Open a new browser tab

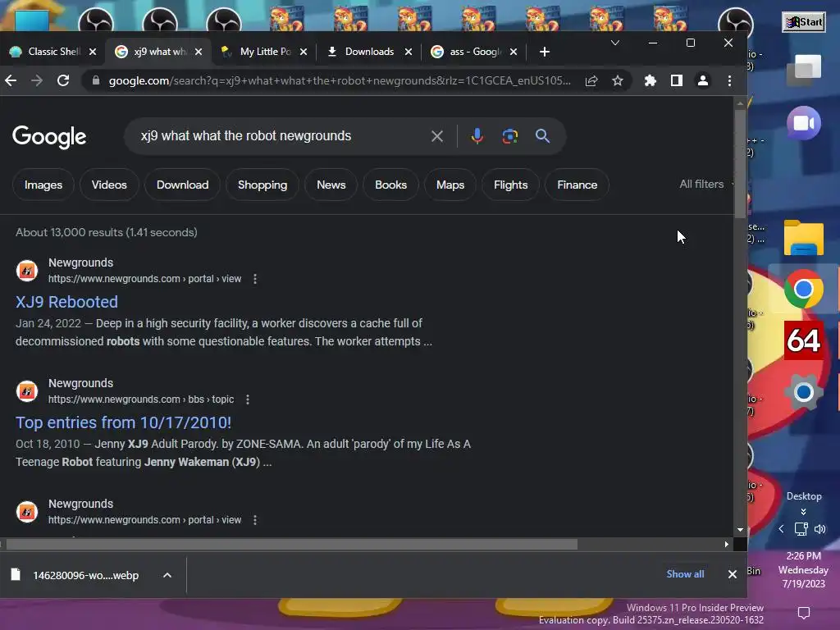point(545,52)
